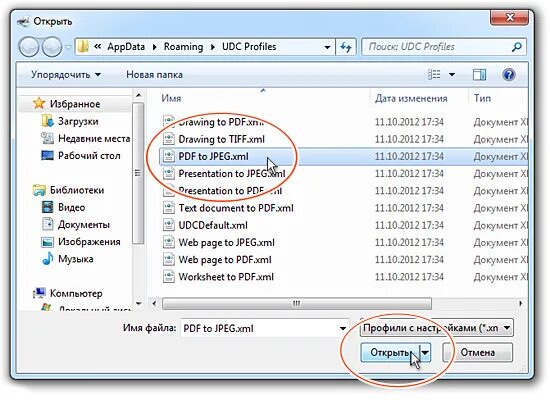Select file Drawing to TIFF.xml
This screenshot has width=550, height=400.
tap(222, 139)
